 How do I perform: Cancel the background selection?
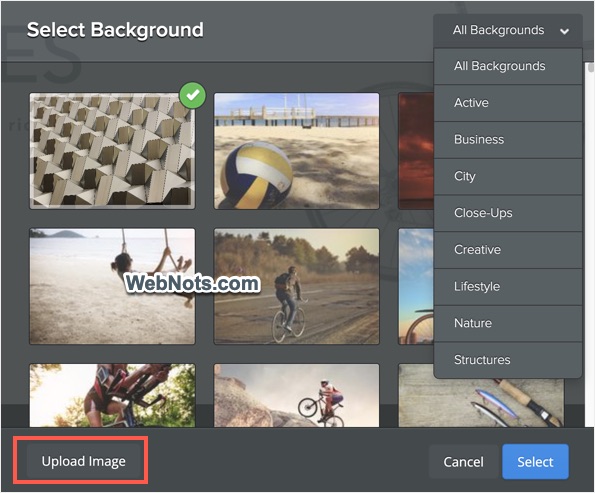click(x=463, y=462)
